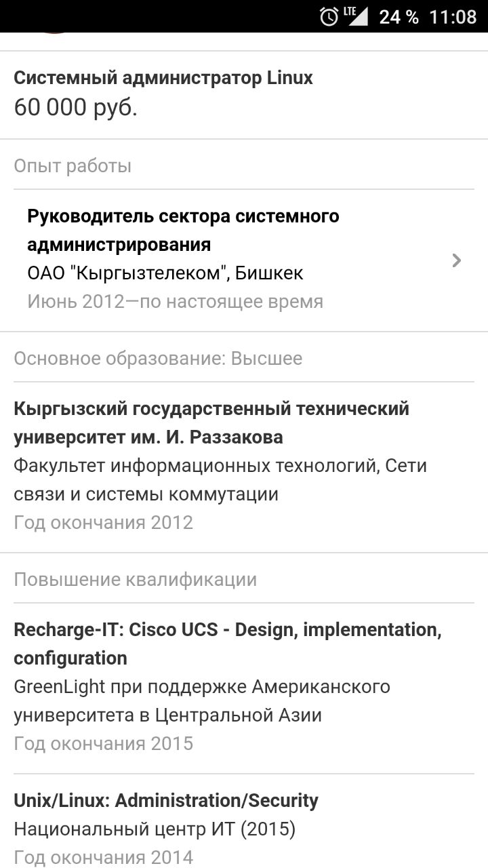The height and width of the screenshot is (868, 488).
Task: Tap the Национальный центр ИТ (2015) line
Action: pos(155,829)
